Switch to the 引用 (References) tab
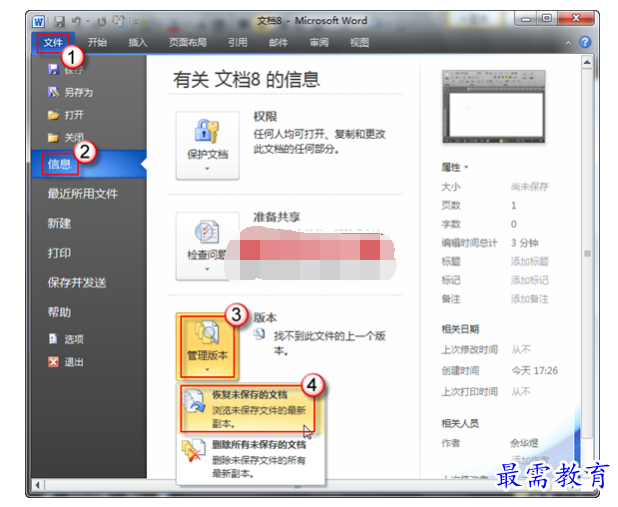This screenshot has height=507, width=618. coord(238,43)
